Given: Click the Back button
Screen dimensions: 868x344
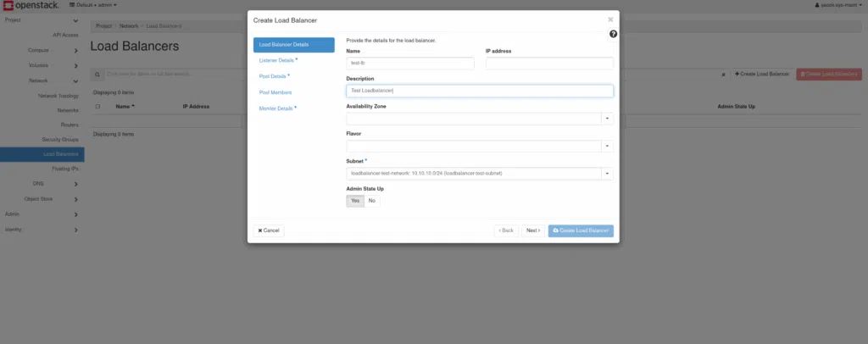Looking at the screenshot, I should click(x=506, y=230).
